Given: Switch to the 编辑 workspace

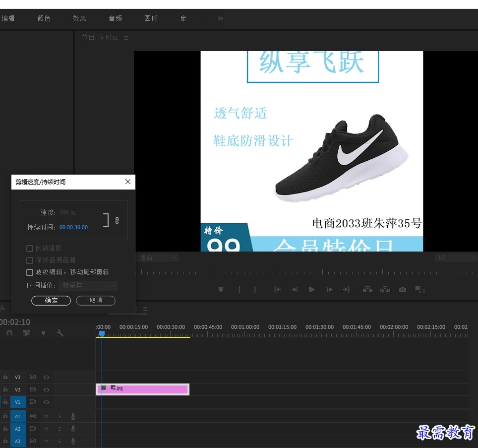Looking at the screenshot, I should click(8, 18).
